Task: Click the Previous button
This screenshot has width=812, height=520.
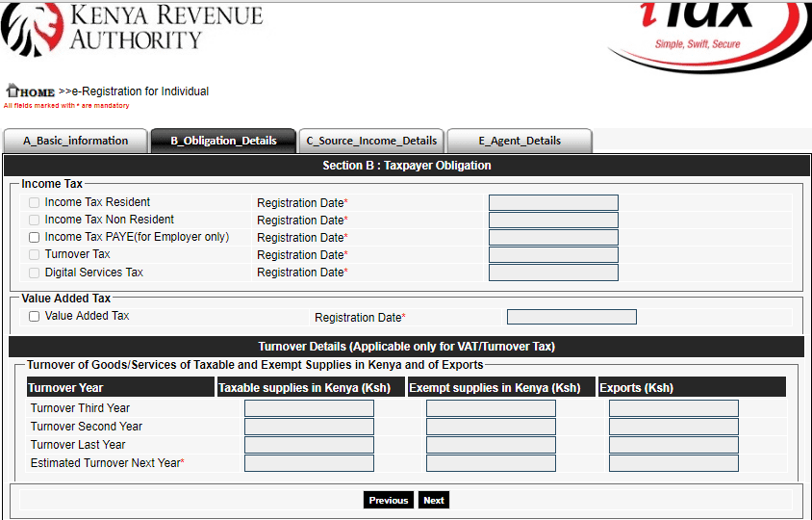Action: (389, 501)
